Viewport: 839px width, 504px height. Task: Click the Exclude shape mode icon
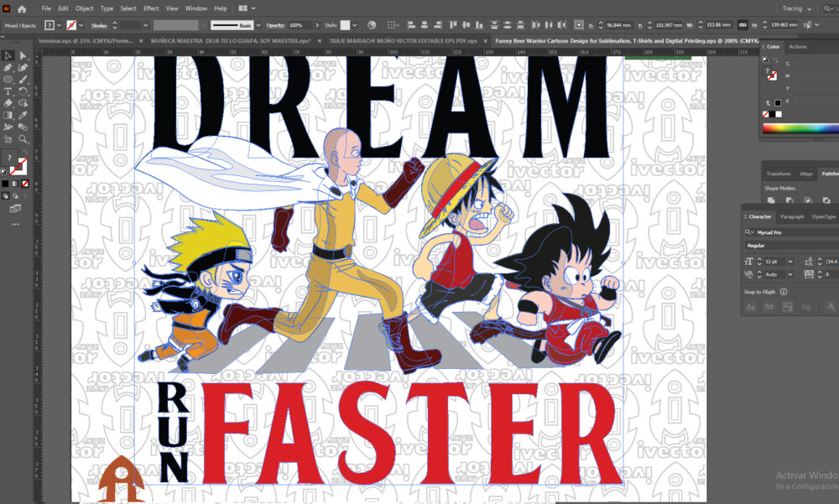pyautogui.click(x=826, y=200)
